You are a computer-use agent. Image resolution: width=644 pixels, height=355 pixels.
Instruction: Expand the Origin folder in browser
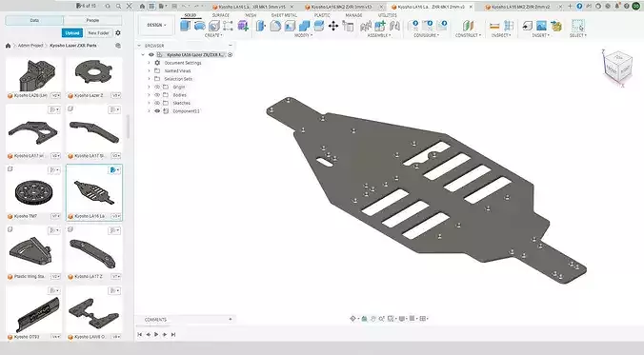point(149,87)
